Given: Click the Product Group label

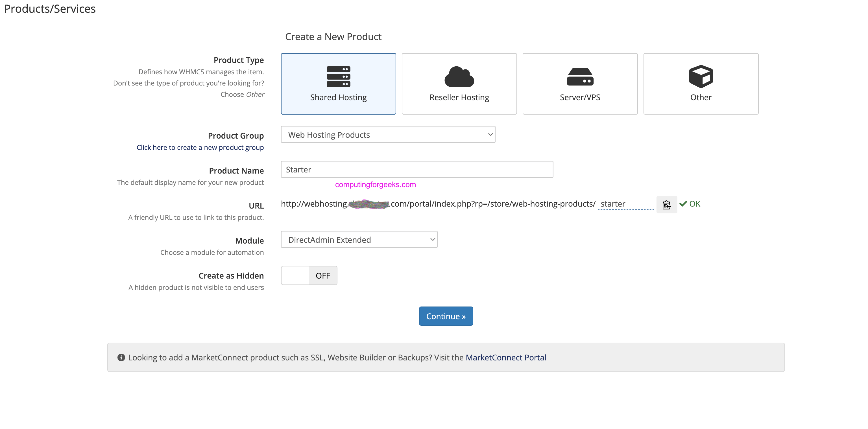Looking at the screenshot, I should (236, 136).
